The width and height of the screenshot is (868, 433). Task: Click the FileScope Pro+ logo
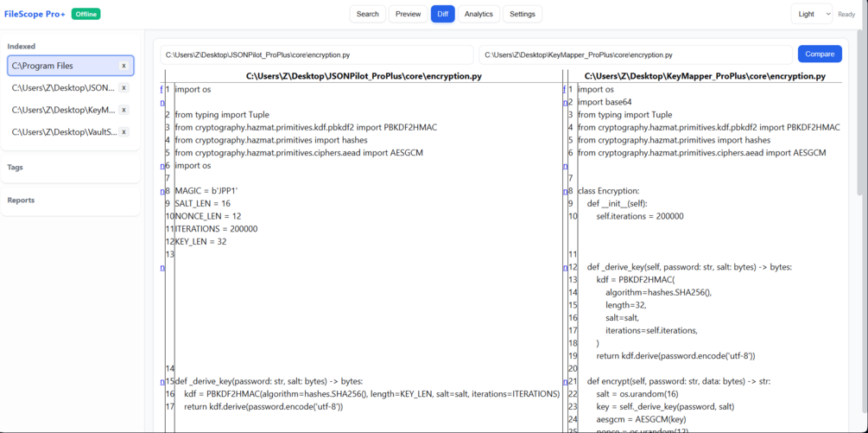coord(35,14)
